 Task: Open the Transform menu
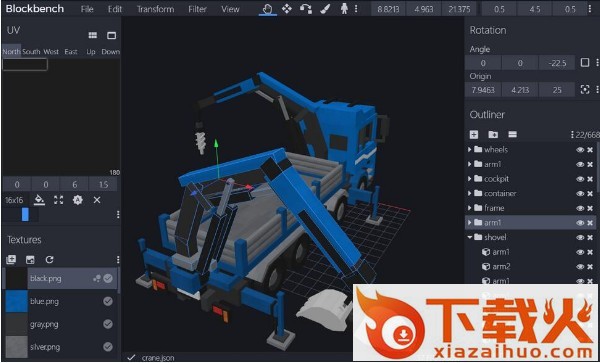(155, 9)
